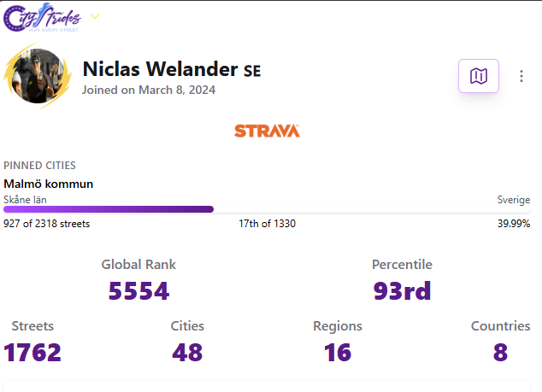Click the Strava logo link
The width and height of the screenshot is (542, 392).
click(267, 131)
